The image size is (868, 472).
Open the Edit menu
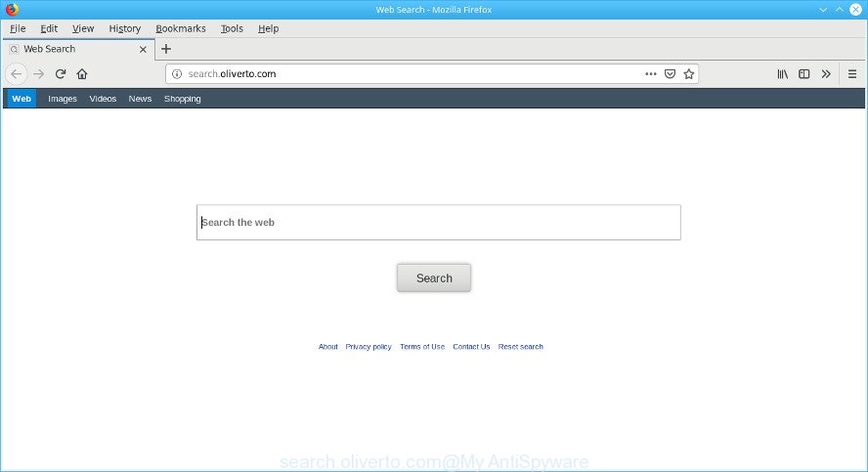pos(49,28)
